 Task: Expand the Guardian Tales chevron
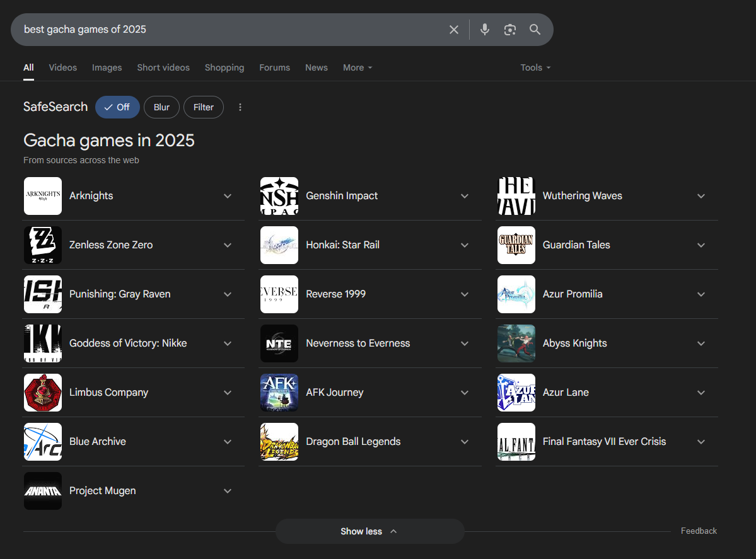click(701, 245)
